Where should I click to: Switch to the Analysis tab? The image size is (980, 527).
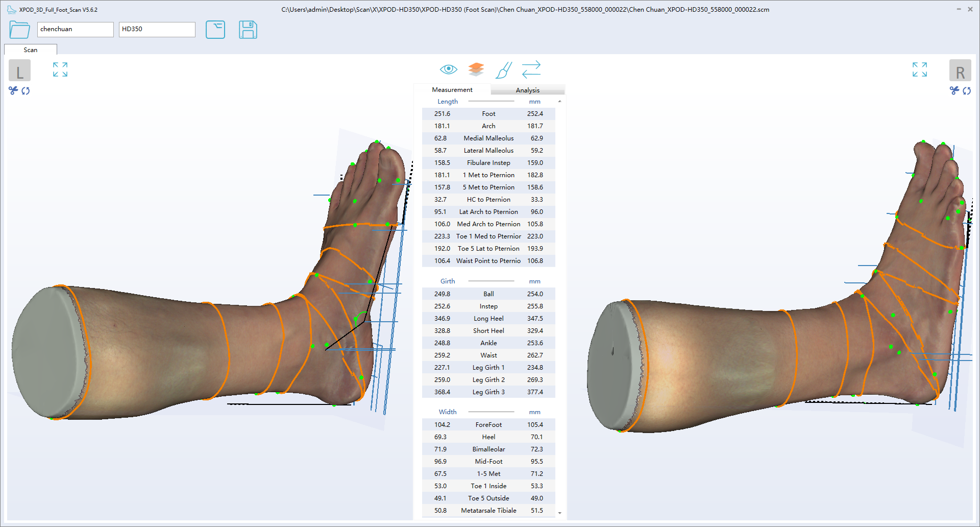pyautogui.click(x=527, y=90)
